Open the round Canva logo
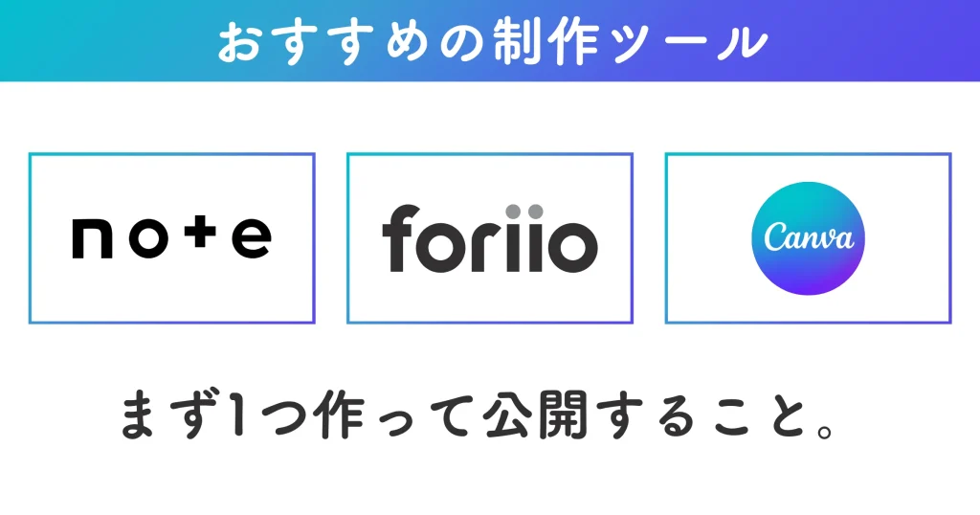 tap(808, 238)
